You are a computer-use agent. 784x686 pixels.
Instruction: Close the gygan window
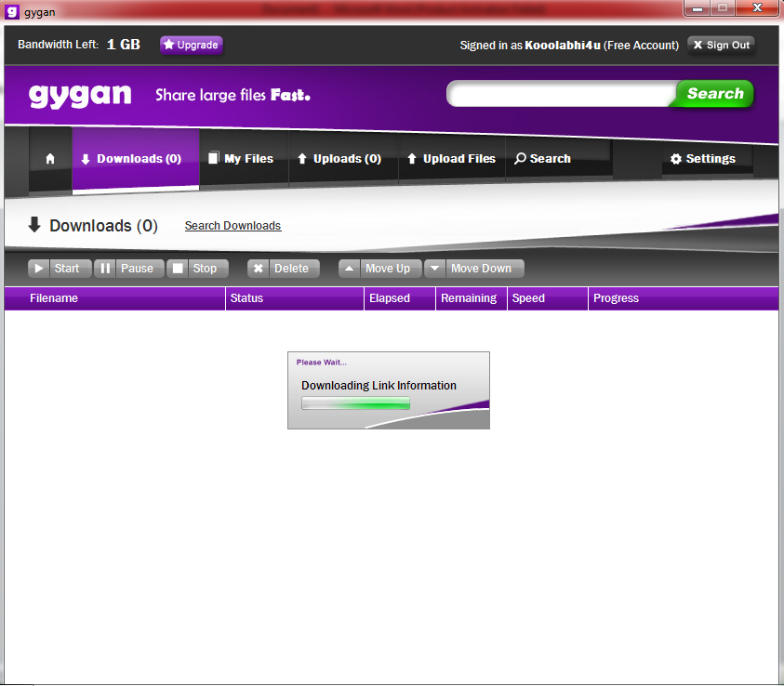757,8
